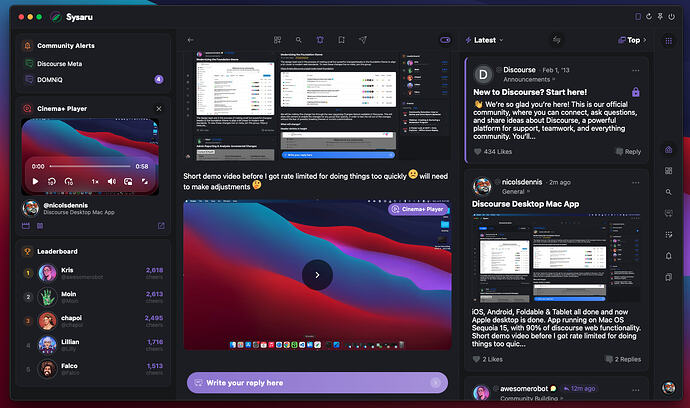Viewport: 690px width, 408px height.
Task: Open bookmarks icon in right sidebar
Action: (x=668, y=277)
